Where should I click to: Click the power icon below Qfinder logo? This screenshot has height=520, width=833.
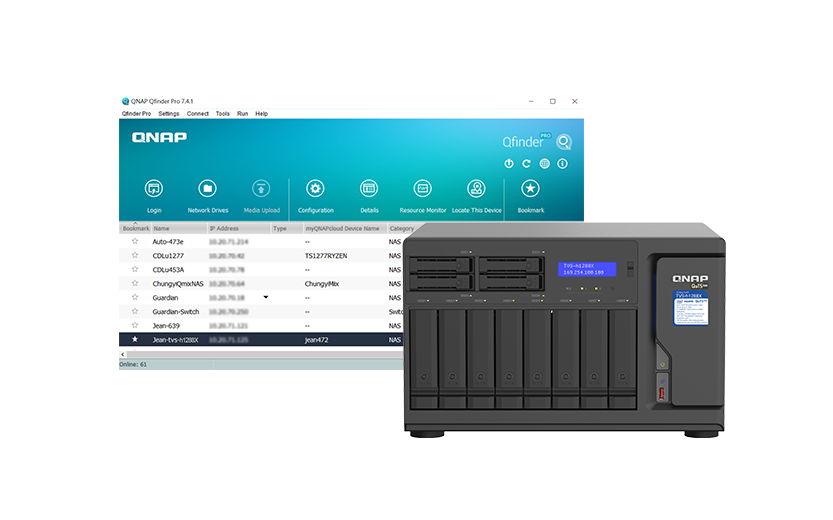point(509,163)
